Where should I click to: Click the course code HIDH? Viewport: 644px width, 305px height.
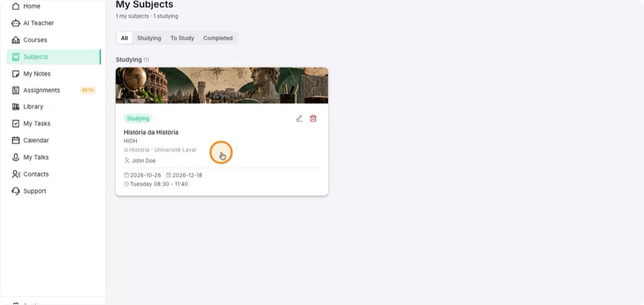tap(130, 141)
